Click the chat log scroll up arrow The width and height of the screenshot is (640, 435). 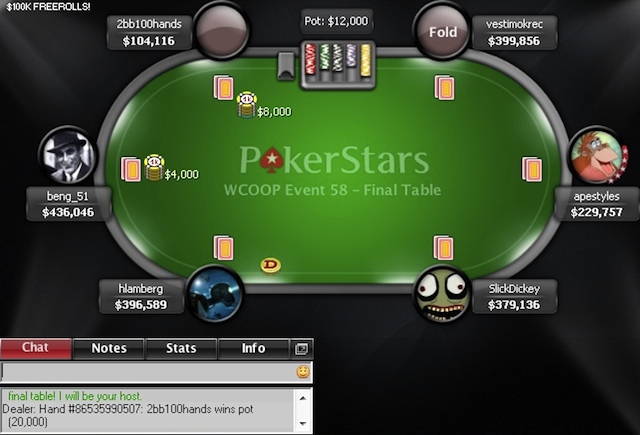click(302, 398)
